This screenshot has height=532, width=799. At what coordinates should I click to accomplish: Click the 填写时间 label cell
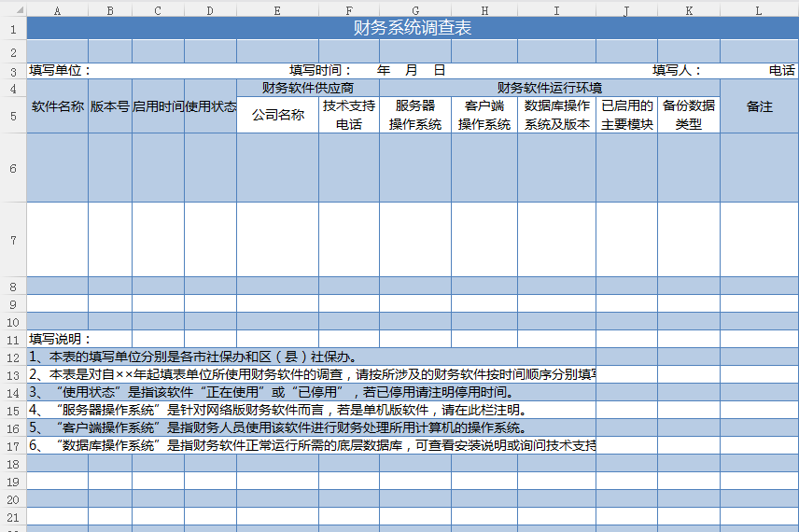pyautogui.click(x=320, y=70)
